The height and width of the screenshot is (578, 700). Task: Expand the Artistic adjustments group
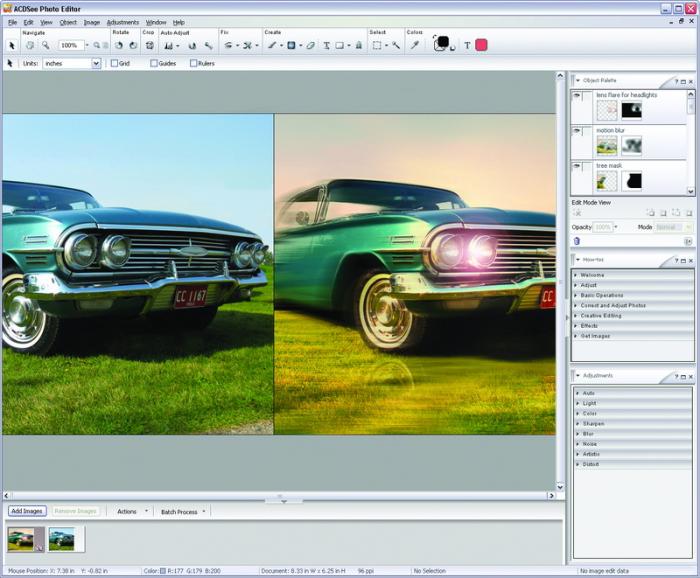tap(633, 454)
